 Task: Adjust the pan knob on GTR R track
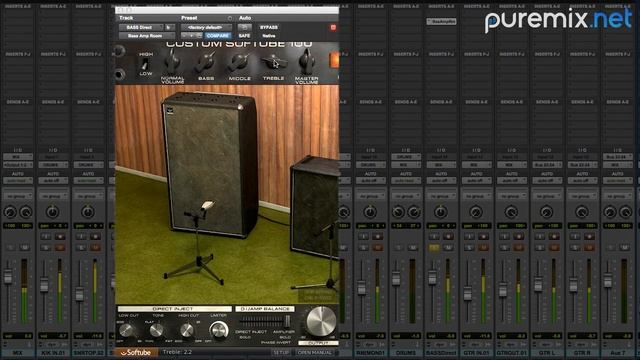[582, 212]
